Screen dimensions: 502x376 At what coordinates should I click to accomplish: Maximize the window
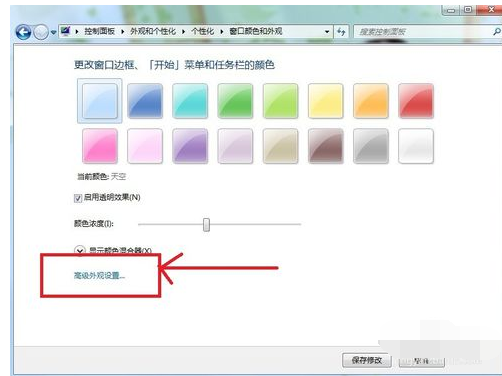click(468, 10)
